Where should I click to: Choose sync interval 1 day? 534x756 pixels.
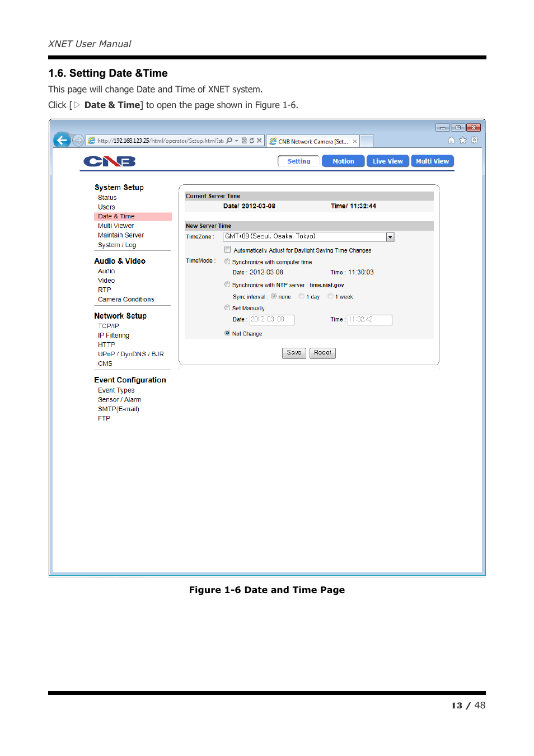coord(302,296)
